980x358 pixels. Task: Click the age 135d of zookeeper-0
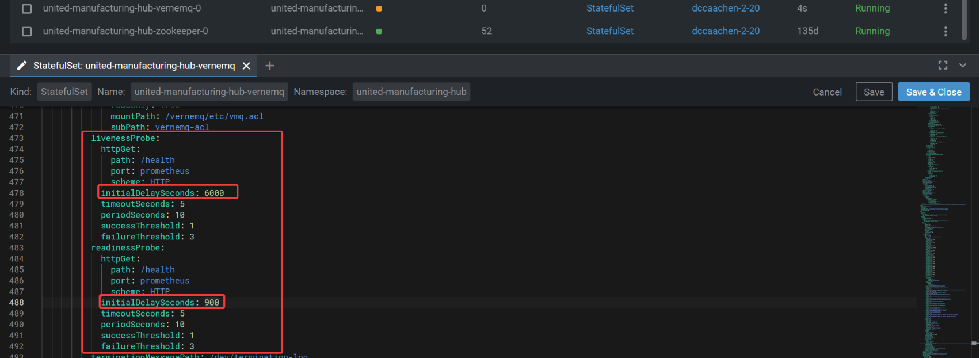[807, 31]
